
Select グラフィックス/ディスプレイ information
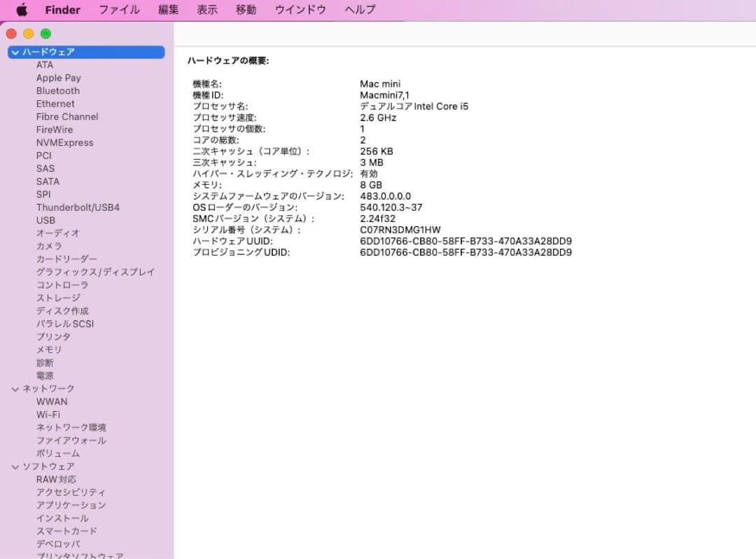click(x=94, y=272)
